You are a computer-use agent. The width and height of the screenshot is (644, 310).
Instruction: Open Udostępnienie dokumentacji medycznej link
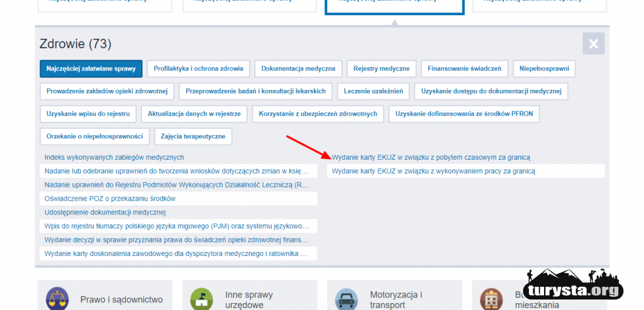pyautogui.click(x=104, y=212)
